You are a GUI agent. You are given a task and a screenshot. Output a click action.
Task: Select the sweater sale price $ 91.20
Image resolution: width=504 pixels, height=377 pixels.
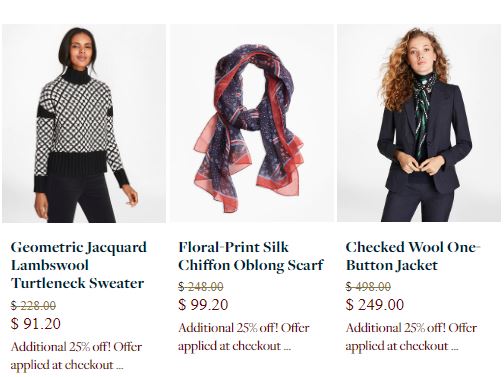click(36, 324)
